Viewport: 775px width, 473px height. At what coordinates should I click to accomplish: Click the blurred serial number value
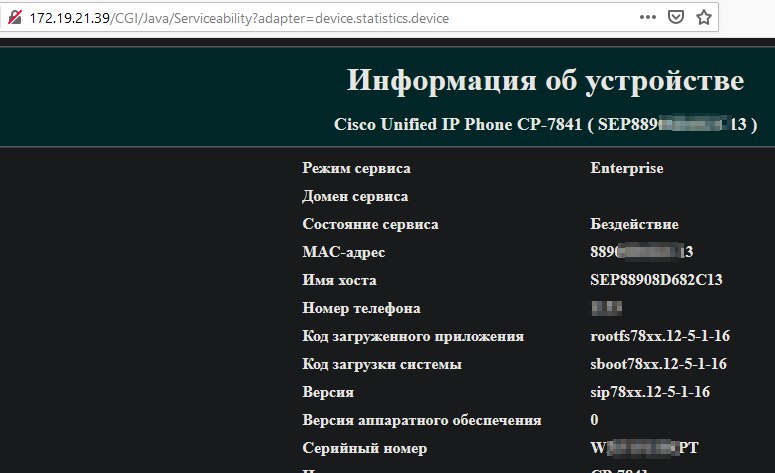[x=644, y=448]
